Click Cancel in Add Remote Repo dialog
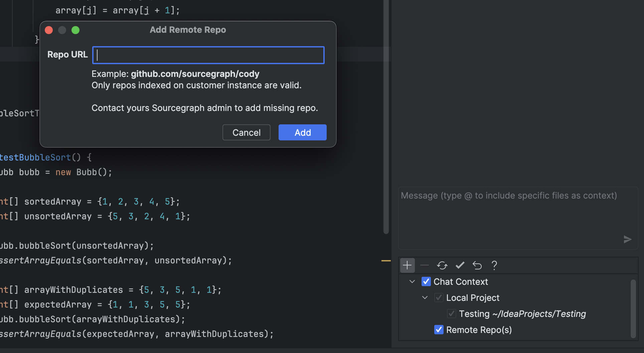This screenshot has height=353, width=644. point(247,132)
